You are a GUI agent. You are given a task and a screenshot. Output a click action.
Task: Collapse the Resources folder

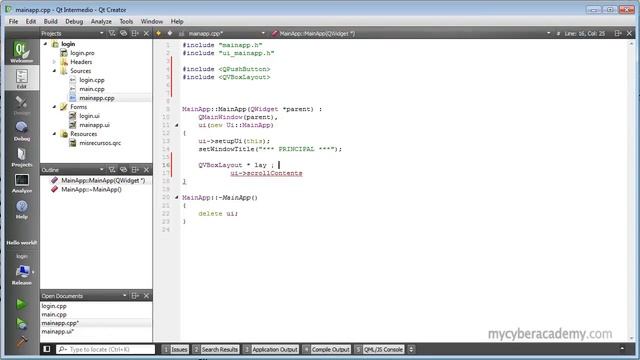(54, 133)
